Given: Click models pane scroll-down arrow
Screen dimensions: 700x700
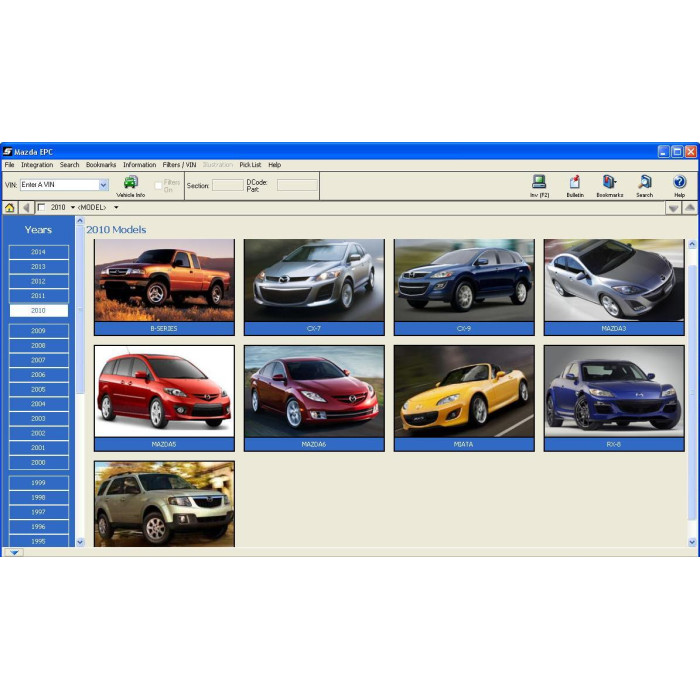Looking at the screenshot, I should coord(692,542).
